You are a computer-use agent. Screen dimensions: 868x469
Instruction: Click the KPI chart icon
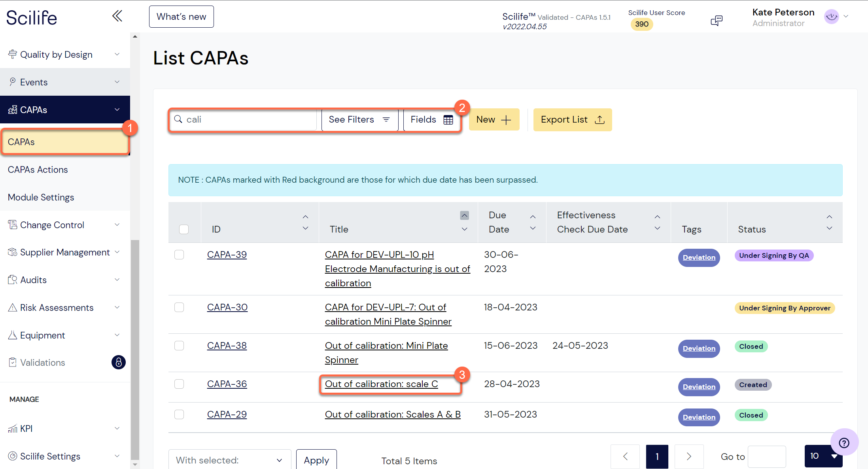pos(13,428)
